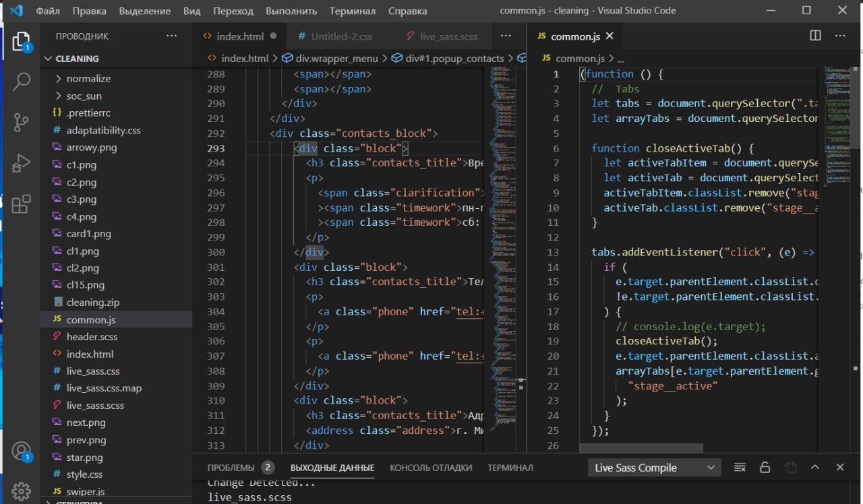Open the Accounts menu icon
The height and width of the screenshot is (504, 863).
pyautogui.click(x=22, y=451)
